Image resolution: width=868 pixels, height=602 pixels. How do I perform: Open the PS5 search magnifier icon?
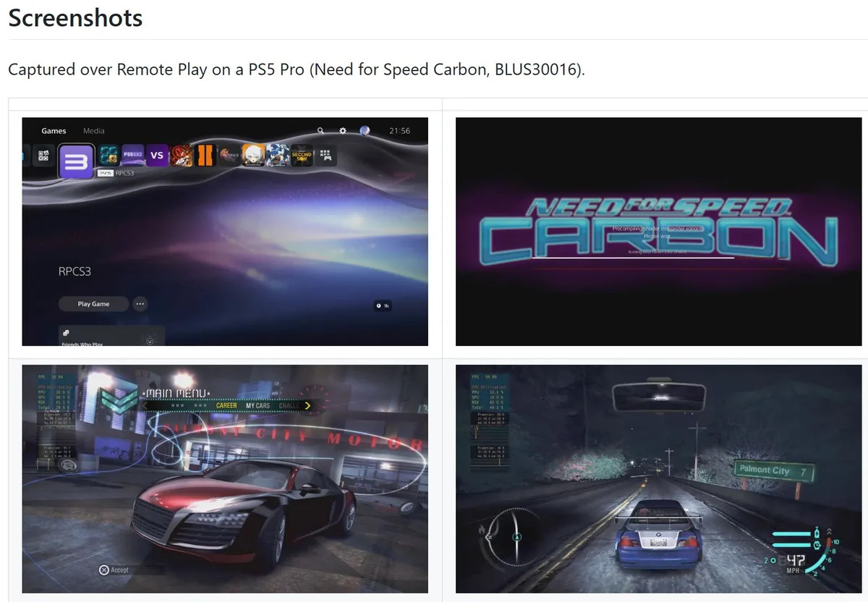320,131
